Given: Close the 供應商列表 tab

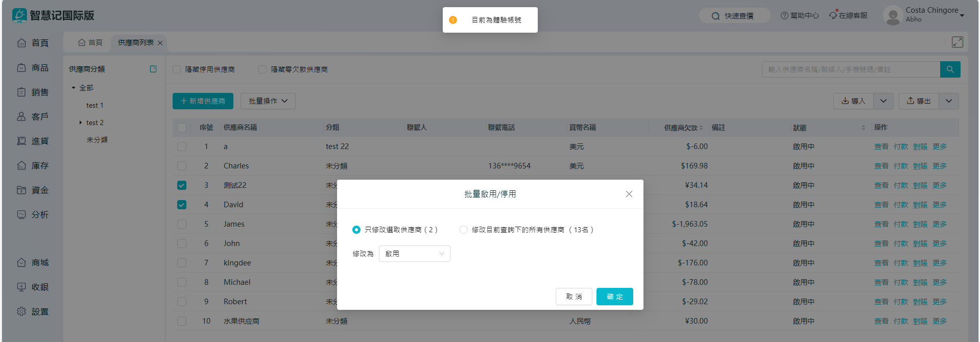Looking at the screenshot, I should [x=160, y=43].
